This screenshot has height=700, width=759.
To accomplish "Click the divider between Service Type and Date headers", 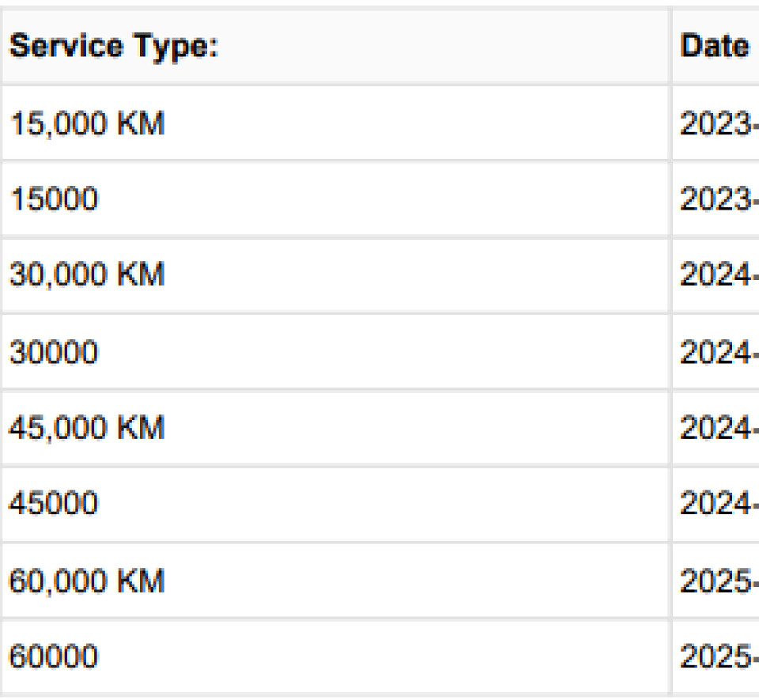I will tap(670, 47).
